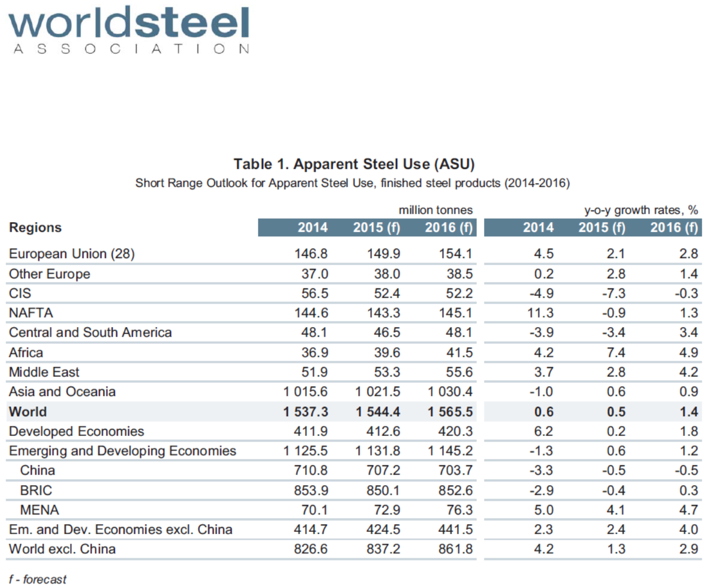The height and width of the screenshot is (588, 708).
Task: Click the 'World excl. China' row label
Action: (62, 549)
